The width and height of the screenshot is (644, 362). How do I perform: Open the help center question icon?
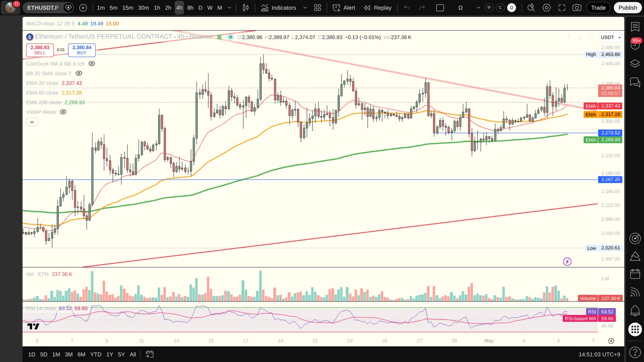pos(635,352)
